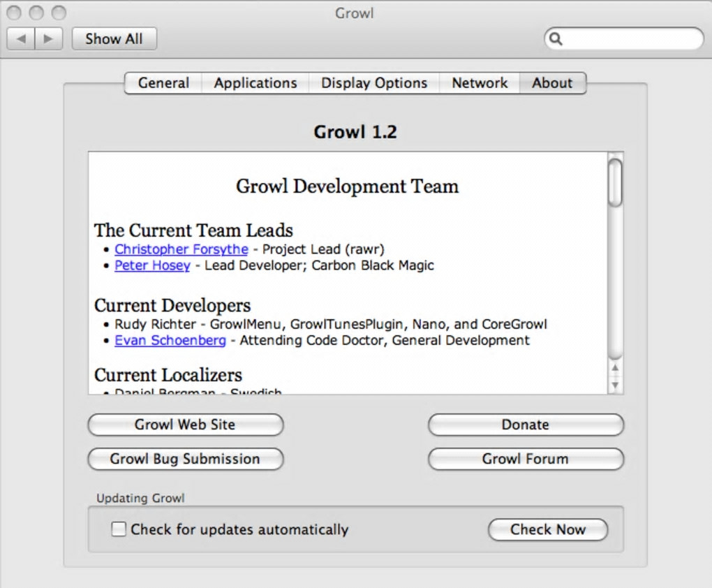The width and height of the screenshot is (712, 588).
Task: Click the scroll up arrow in credits pane
Action: [615, 367]
